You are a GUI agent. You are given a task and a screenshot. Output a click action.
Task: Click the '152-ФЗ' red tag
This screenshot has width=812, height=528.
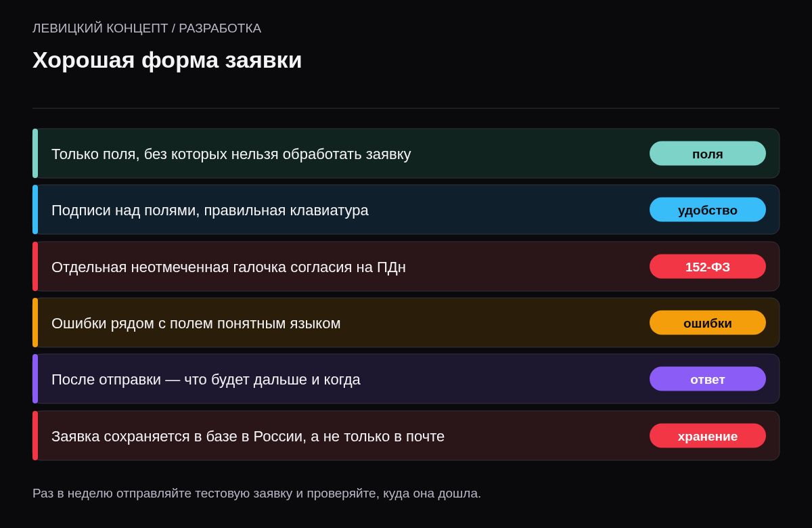[x=708, y=267]
